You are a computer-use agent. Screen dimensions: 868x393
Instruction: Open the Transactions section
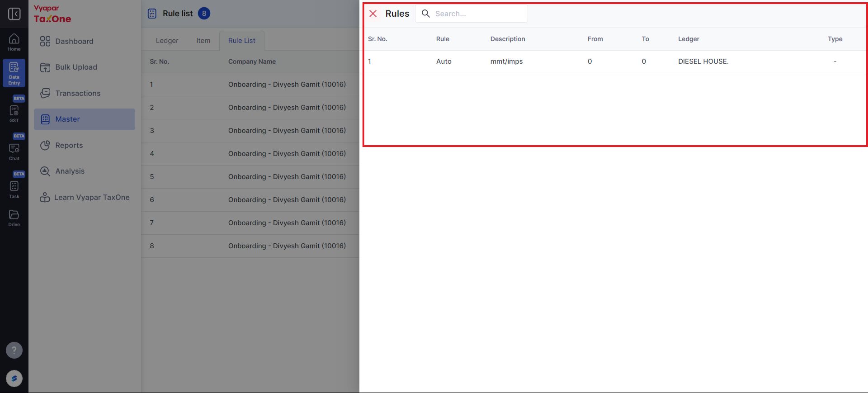[85, 93]
